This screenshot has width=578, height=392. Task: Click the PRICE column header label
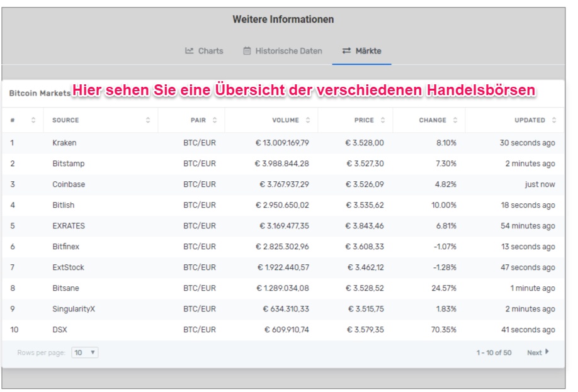pos(364,120)
